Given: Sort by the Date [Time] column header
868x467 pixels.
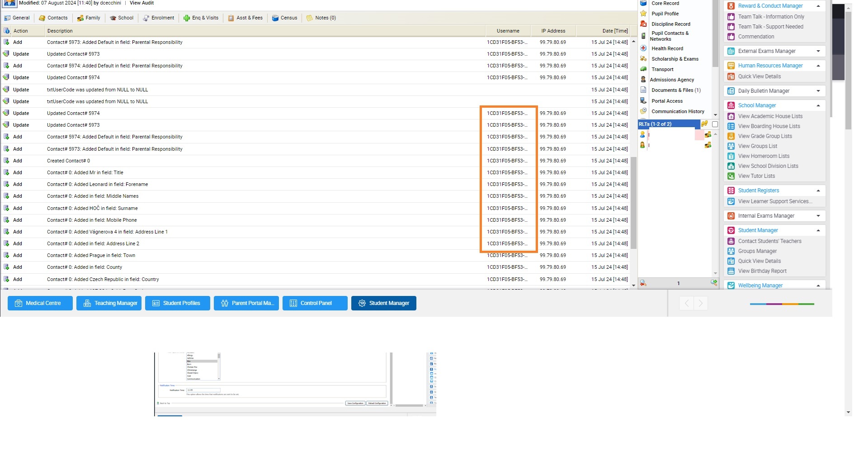Looking at the screenshot, I should [x=614, y=31].
